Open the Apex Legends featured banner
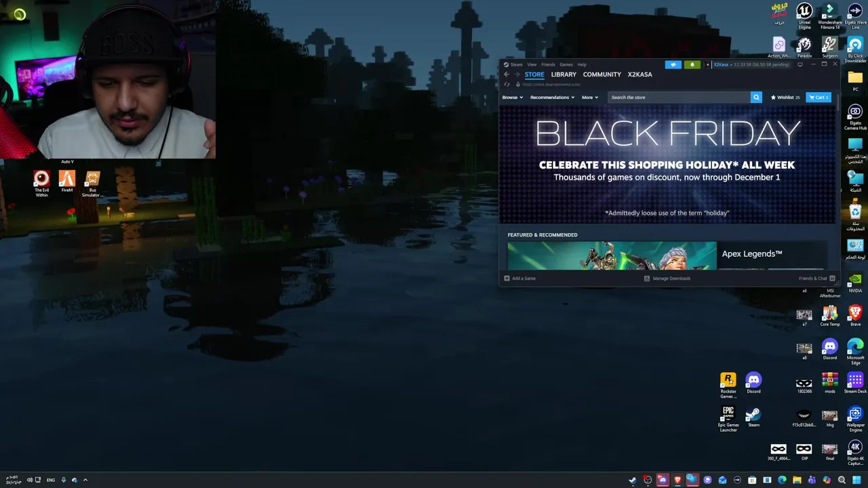 click(x=667, y=256)
